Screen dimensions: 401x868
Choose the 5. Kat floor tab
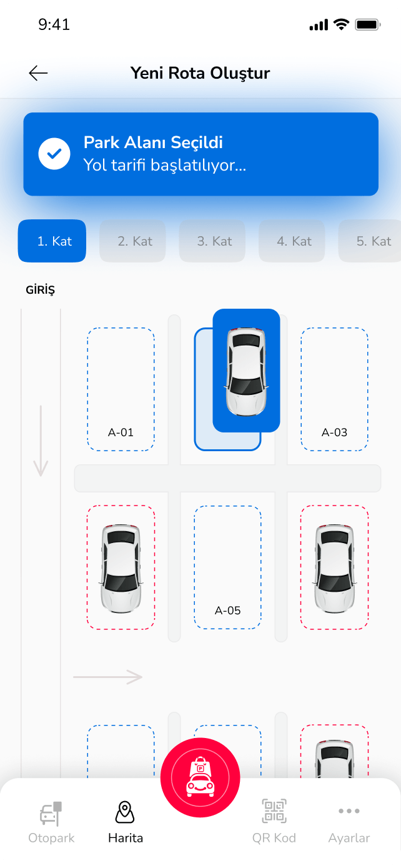point(370,241)
